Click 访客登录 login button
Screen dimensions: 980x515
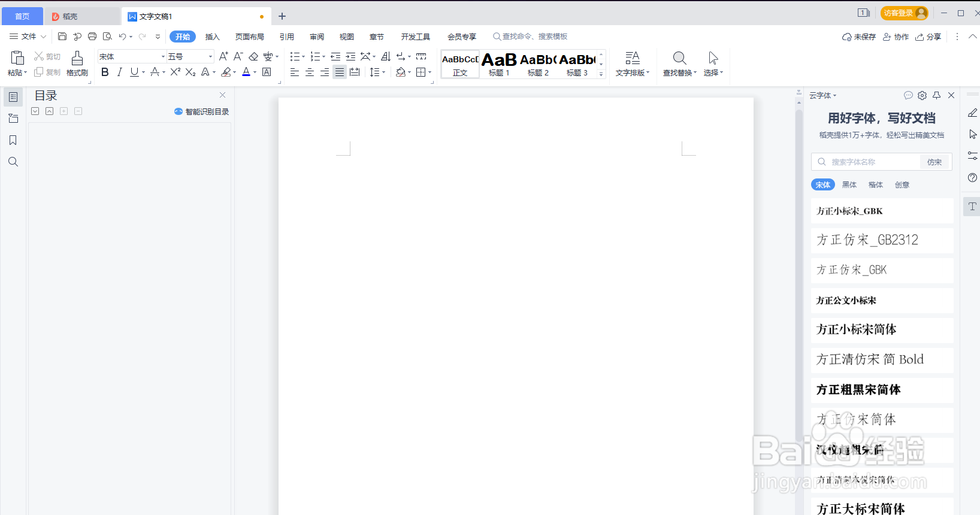tap(905, 13)
